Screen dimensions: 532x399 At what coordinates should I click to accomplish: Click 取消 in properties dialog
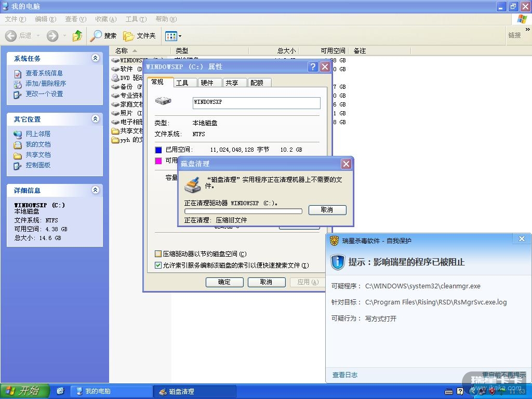(267, 282)
